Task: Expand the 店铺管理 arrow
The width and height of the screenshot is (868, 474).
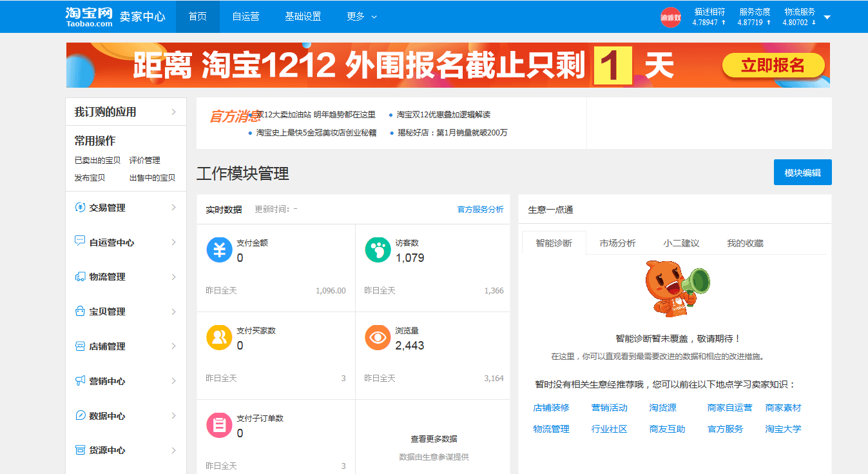Action: click(x=173, y=346)
